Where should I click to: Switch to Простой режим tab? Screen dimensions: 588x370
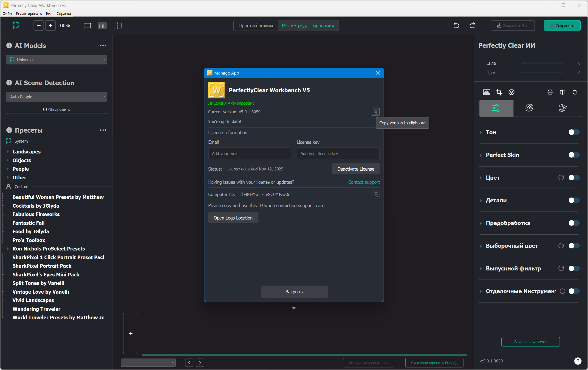(x=255, y=26)
